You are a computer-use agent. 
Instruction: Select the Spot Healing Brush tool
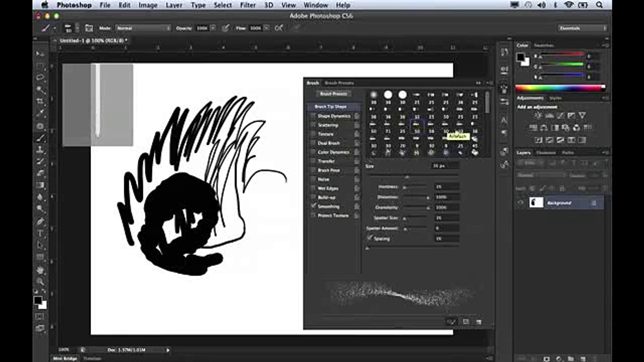[x=40, y=126]
